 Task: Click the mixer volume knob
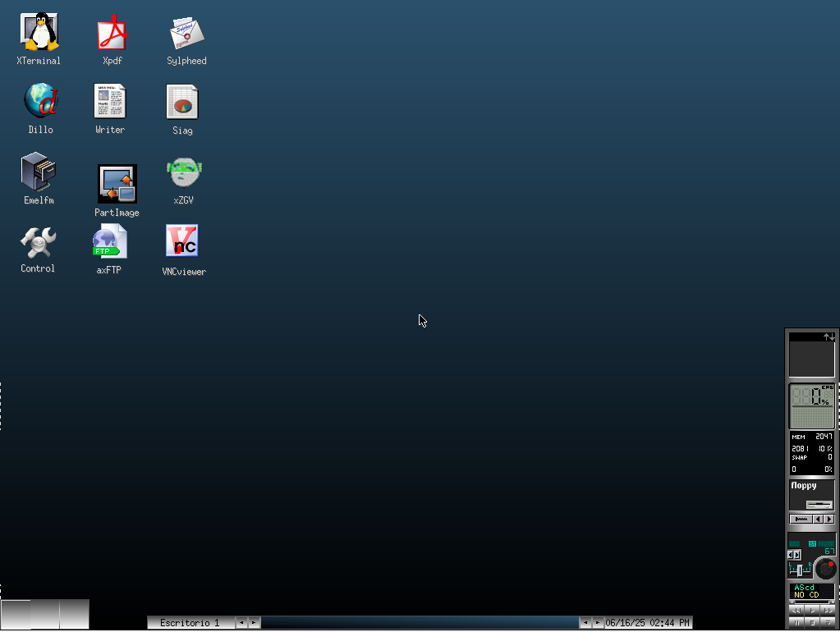(825, 569)
